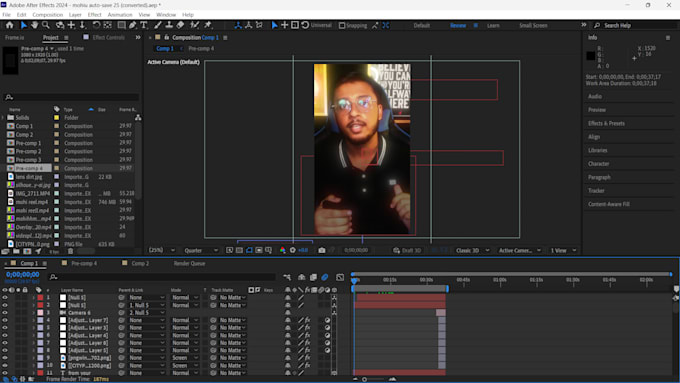This screenshot has width=680, height=383.
Task: Open the Effects & Presets panel
Action: tap(606, 124)
